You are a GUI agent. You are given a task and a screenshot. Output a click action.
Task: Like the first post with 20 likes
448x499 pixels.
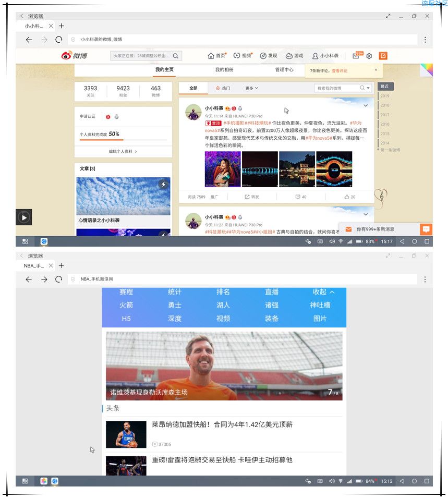(349, 197)
